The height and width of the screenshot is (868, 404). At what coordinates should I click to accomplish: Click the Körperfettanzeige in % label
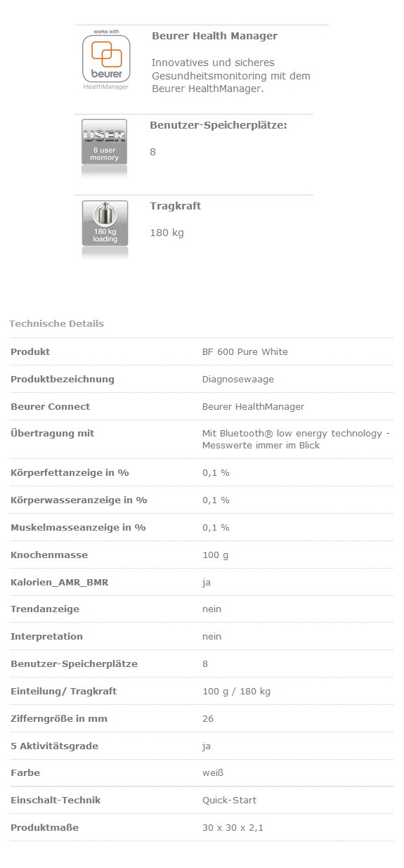(x=70, y=472)
